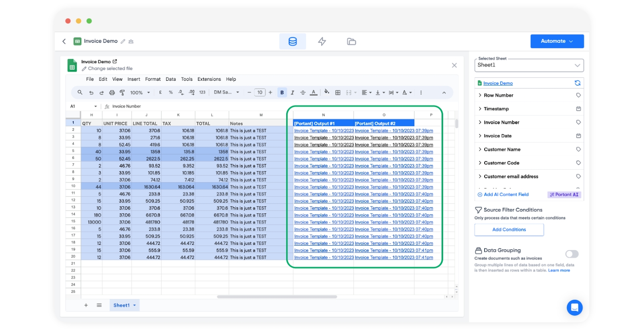Toggle italic formatting in toolbar
The width and height of the screenshot is (644, 332).
pyautogui.click(x=293, y=92)
